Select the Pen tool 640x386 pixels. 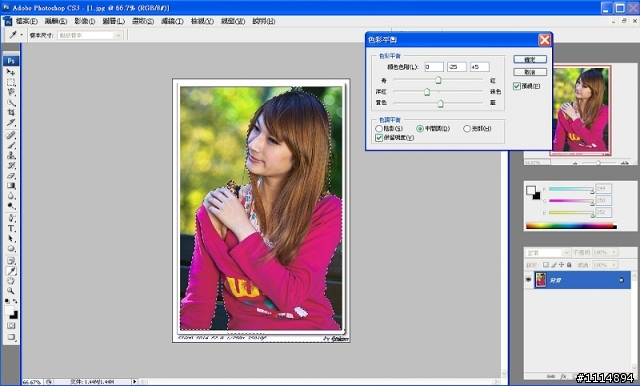pos(11,218)
